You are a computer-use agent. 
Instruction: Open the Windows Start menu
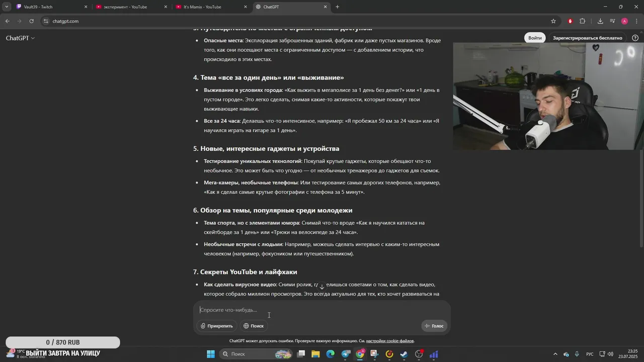[x=211, y=354]
